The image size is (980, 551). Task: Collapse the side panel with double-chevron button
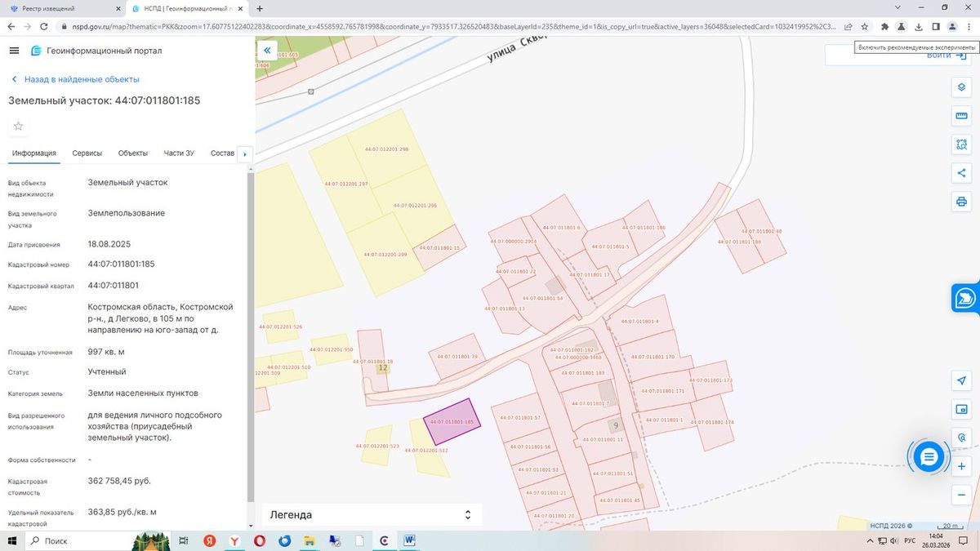tap(266, 51)
